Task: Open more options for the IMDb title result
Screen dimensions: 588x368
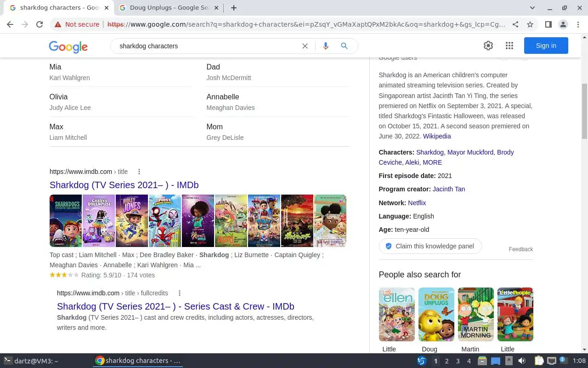Action: click(139, 172)
